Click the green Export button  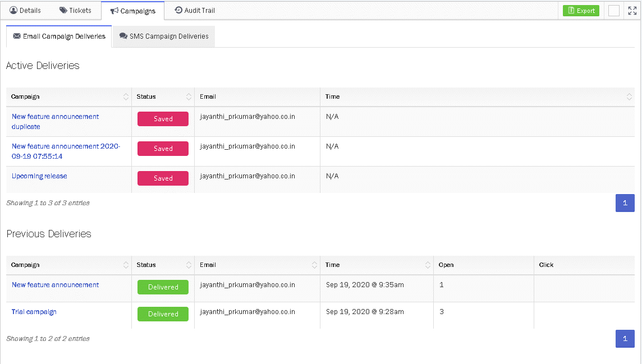[581, 11]
